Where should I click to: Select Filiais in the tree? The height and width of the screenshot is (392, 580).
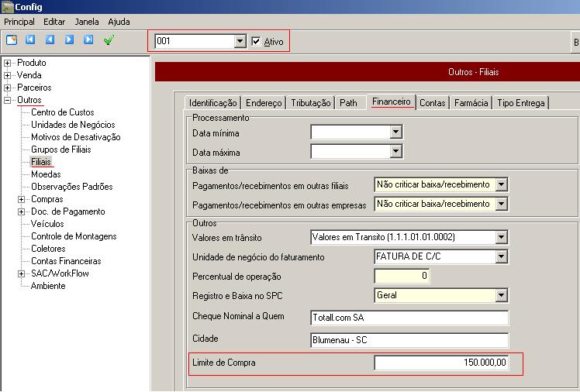pos(41,162)
